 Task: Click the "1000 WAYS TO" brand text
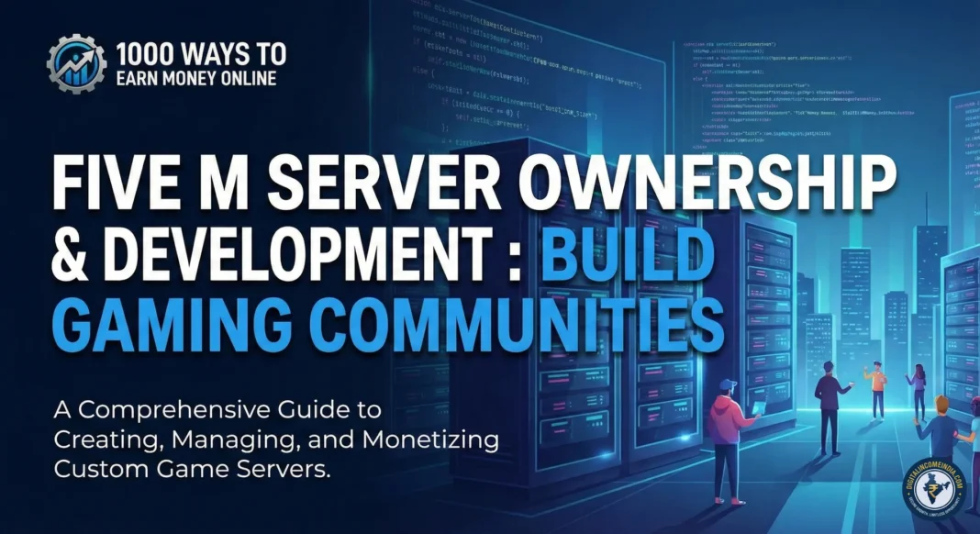(x=201, y=55)
